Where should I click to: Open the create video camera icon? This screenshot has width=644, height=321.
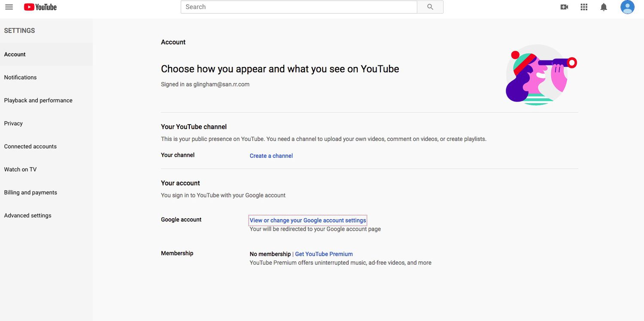[x=564, y=7]
